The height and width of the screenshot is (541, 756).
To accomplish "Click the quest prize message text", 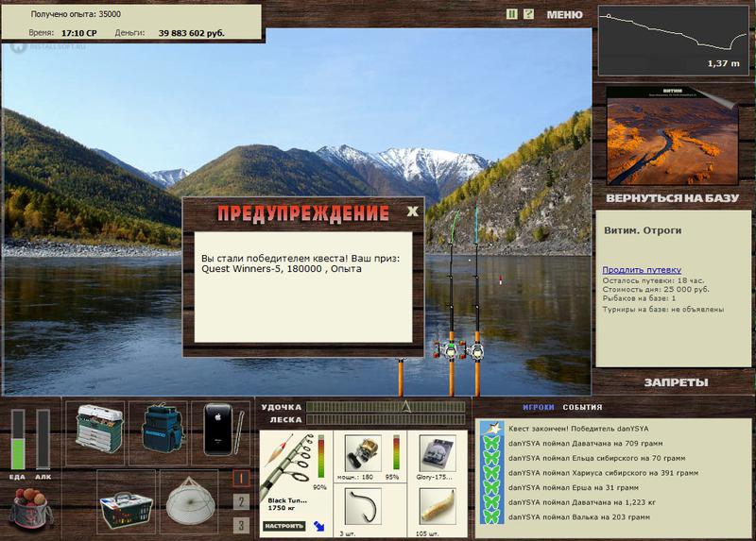I will (301, 263).
